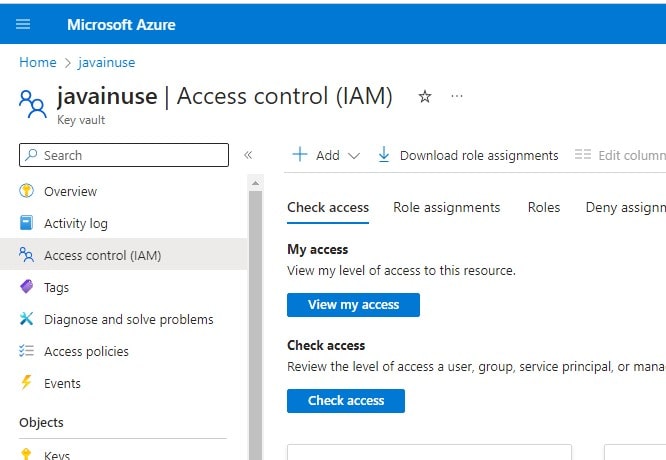Click the Edit columns grid icon
This screenshot has height=460, width=666.
(x=583, y=154)
